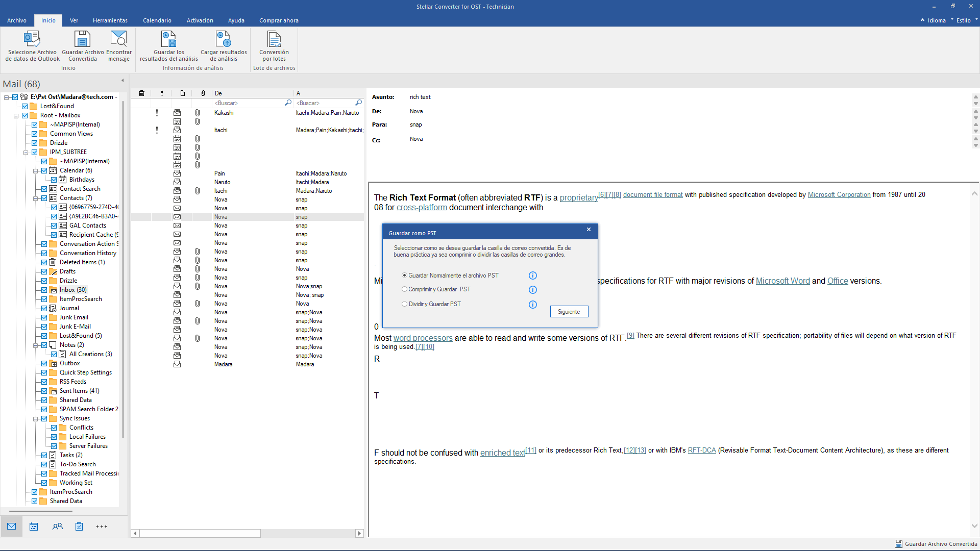
Task: Open more views ellipsis in bottom bar
Action: click(102, 527)
